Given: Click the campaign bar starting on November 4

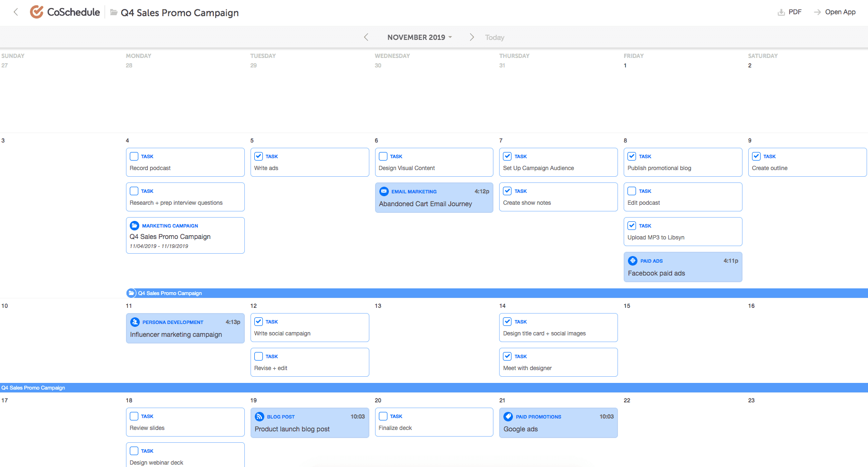Looking at the screenshot, I should (x=497, y=293).
